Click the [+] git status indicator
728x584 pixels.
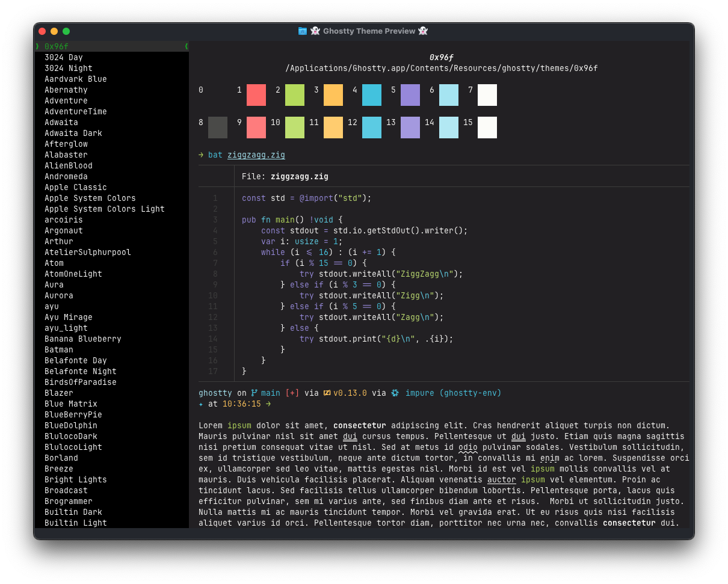(292, 393)
